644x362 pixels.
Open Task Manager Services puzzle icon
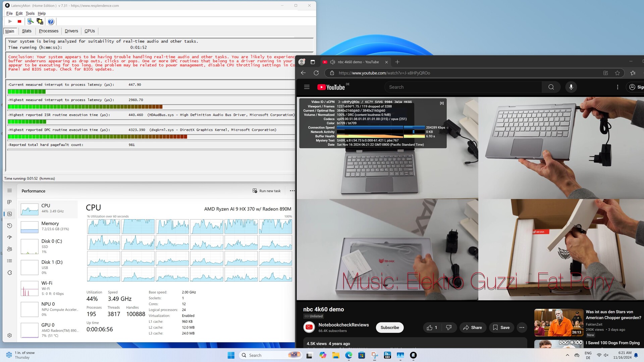point(9,273)
